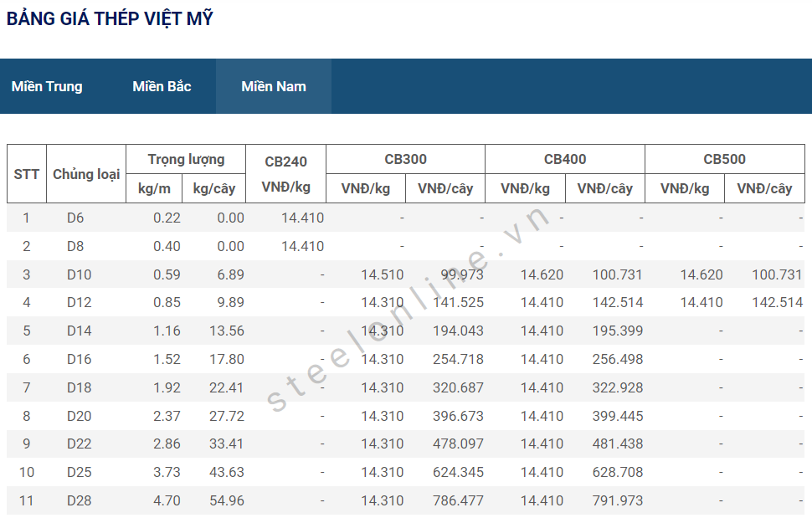The image size is (812, 523).
Task: Click the 0.22 kg/m weight for D6
Action: pos(167,218)
